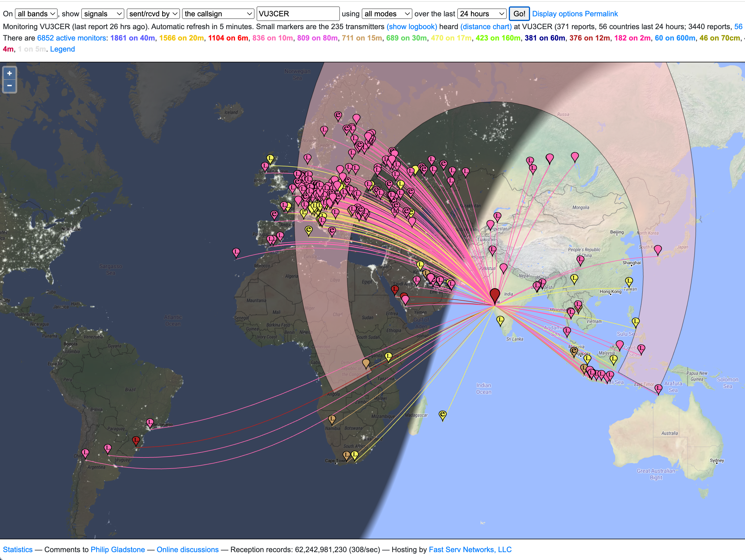The image size is (745, 560).
Task: Open the 'all modes' dropdown
Action: coord(387,14)
